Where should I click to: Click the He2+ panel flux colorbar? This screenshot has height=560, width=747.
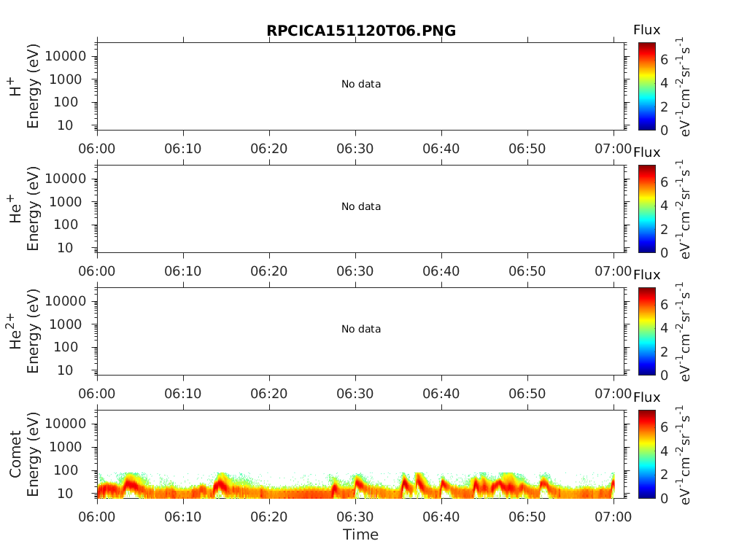[647, 331]
